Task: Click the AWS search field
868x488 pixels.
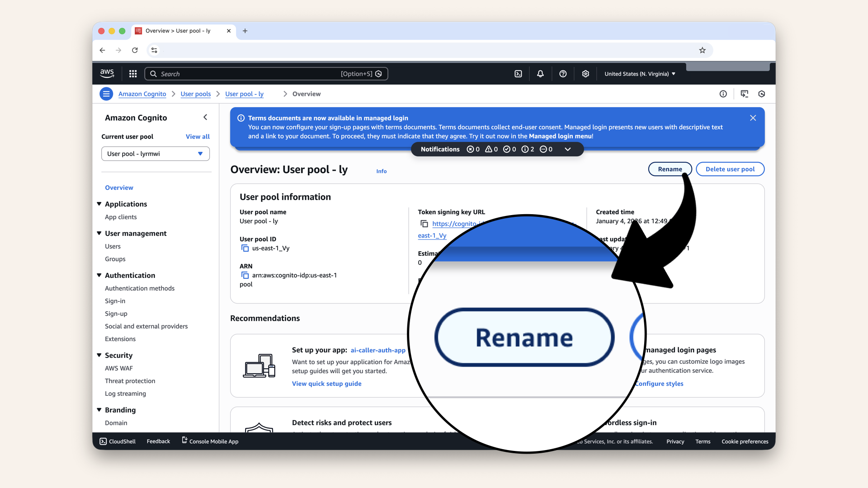Action: tap(249, 74)
